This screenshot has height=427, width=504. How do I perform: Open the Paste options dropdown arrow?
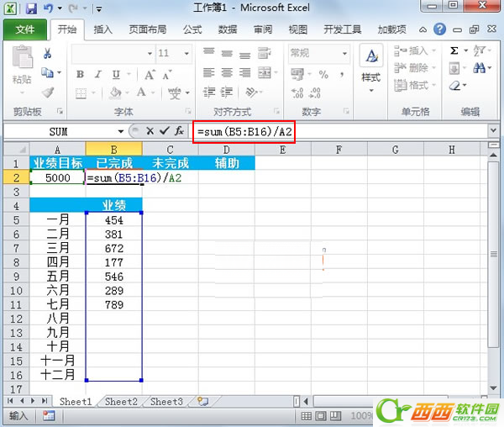[22, 93]
